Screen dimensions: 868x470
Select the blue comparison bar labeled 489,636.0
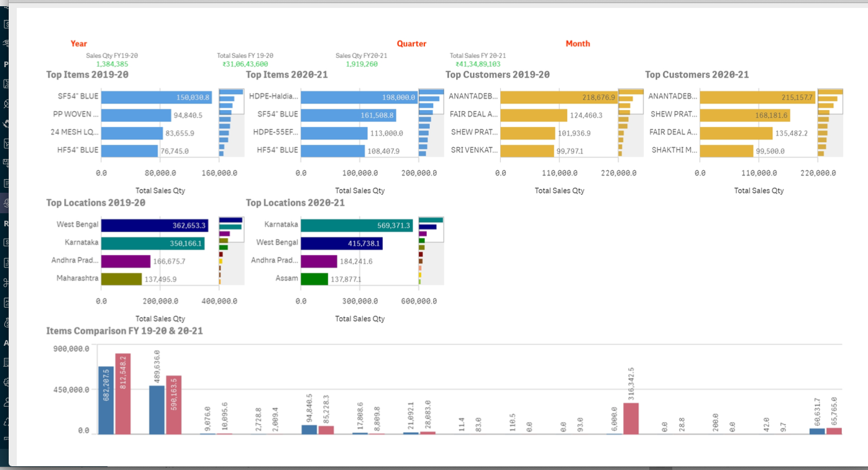pos(157,410)
